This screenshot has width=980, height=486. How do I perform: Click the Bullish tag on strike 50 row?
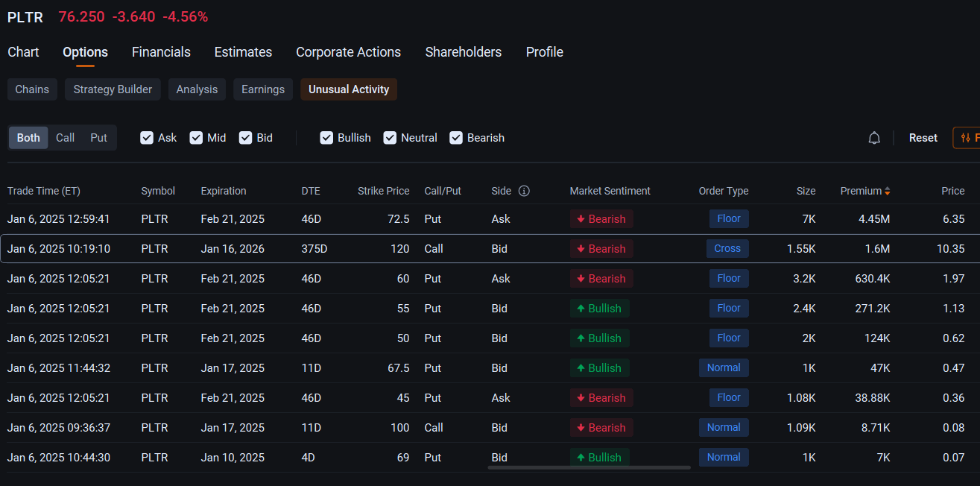pyautogui.click(x=600, y=338)
